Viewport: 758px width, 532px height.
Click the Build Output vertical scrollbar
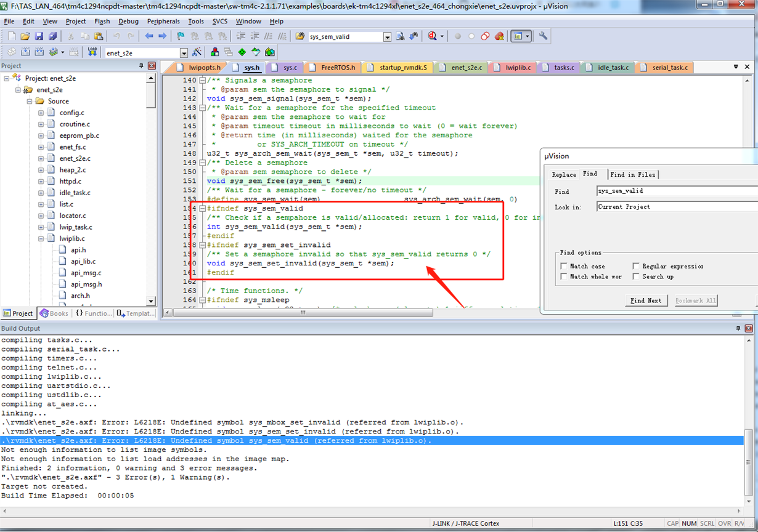click(x=749, y=462)
